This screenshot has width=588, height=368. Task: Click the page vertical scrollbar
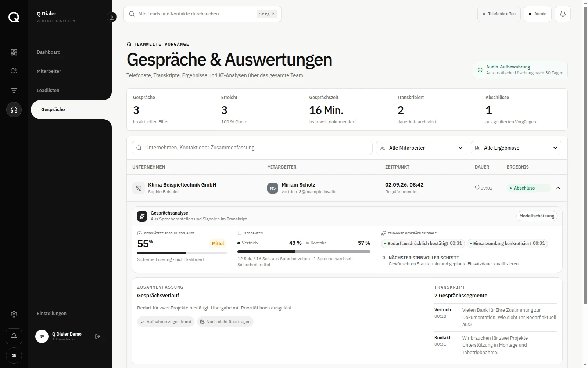(x=585, y=155)
